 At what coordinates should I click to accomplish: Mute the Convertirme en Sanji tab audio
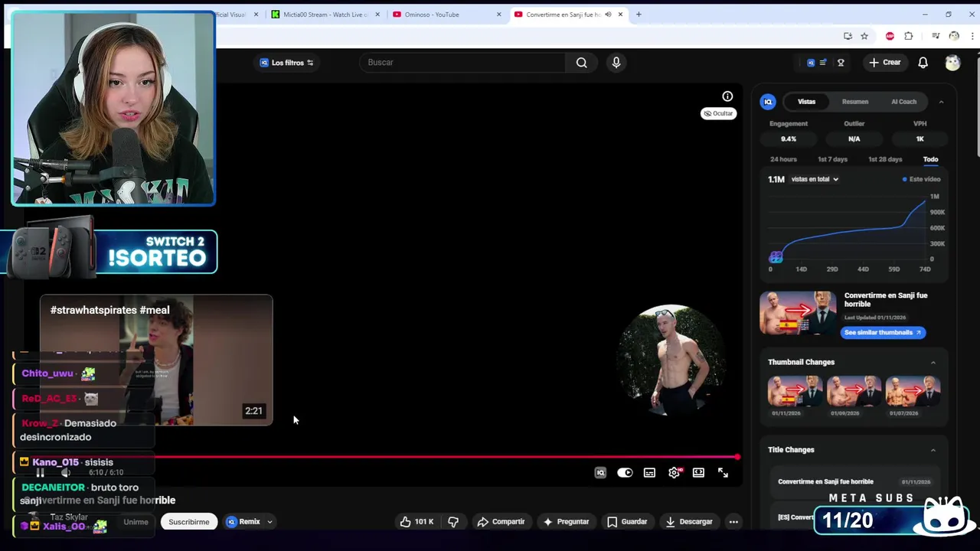pyautogui.click(x=608, y=15)
